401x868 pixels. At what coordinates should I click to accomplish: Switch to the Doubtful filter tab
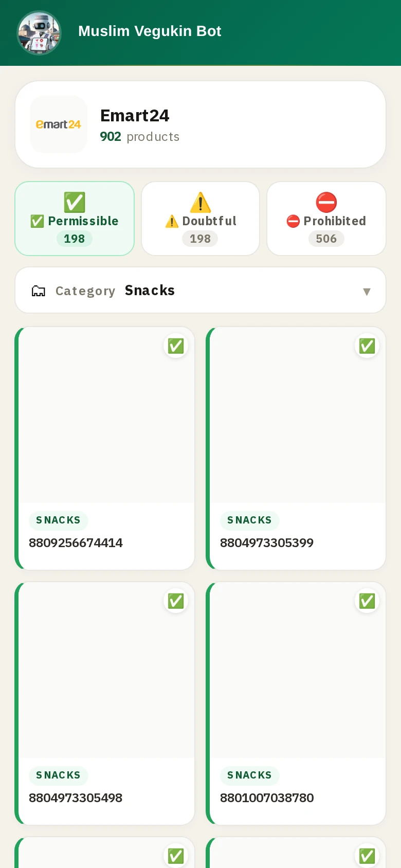pyautogui.click(x=200, y=219)
